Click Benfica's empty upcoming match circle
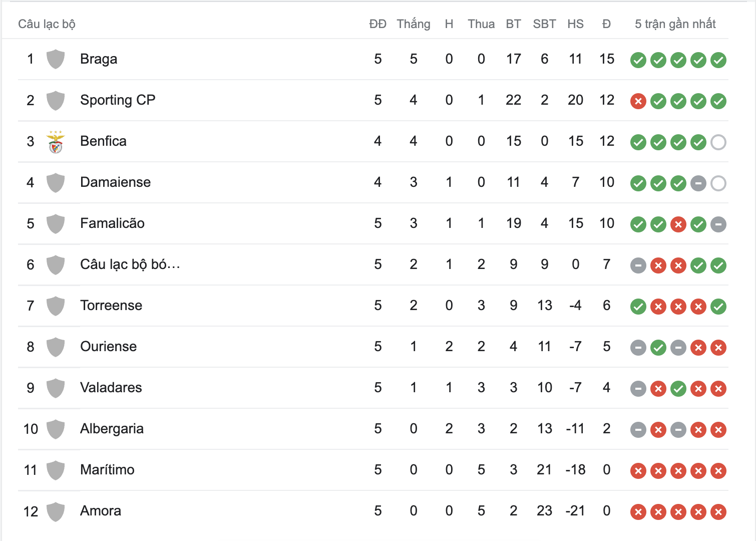This screenshot has height=541, width=756. 718,142
